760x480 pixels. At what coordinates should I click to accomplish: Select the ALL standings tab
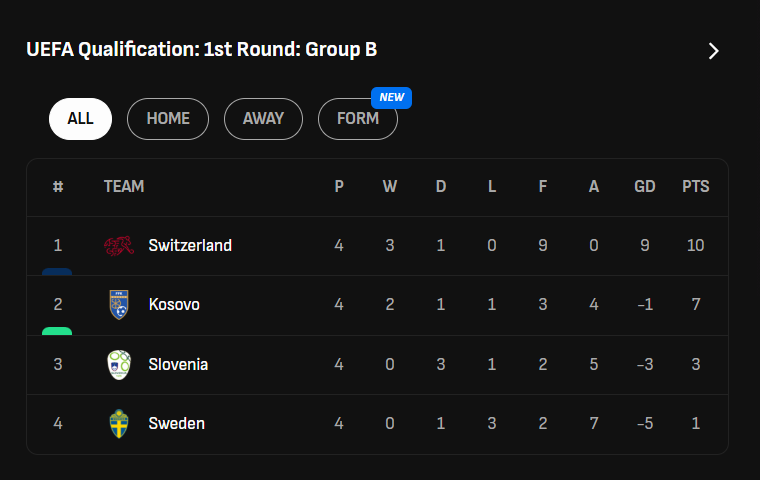tap(80, 118)
